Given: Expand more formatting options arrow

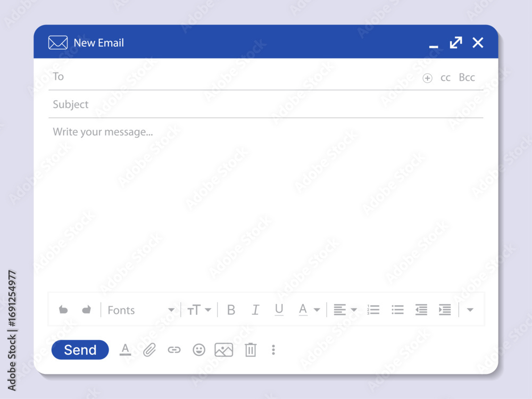Looking at the screenshot, I should coord(470,310).
